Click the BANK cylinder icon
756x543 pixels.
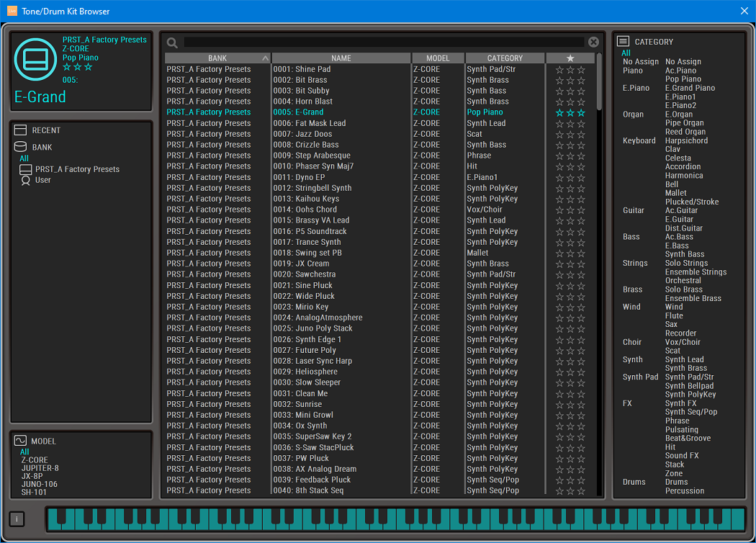20,147
